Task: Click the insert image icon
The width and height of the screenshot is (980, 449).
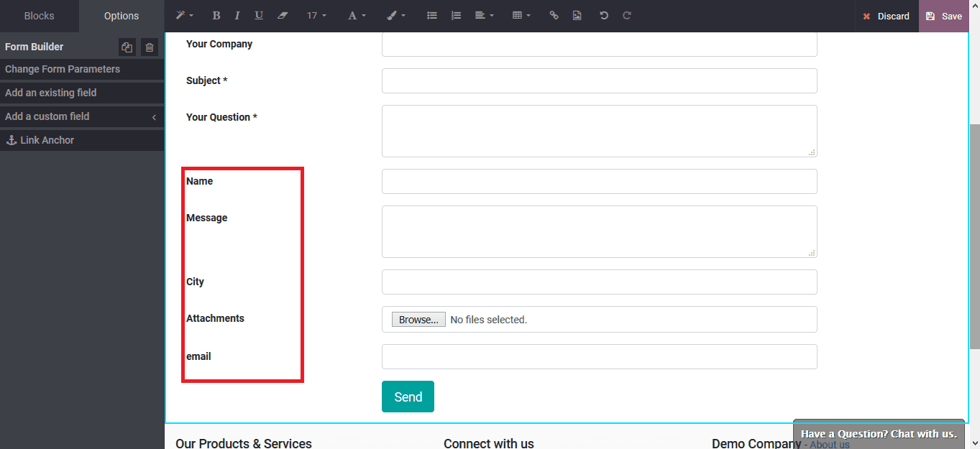Action: pos(577,16)
